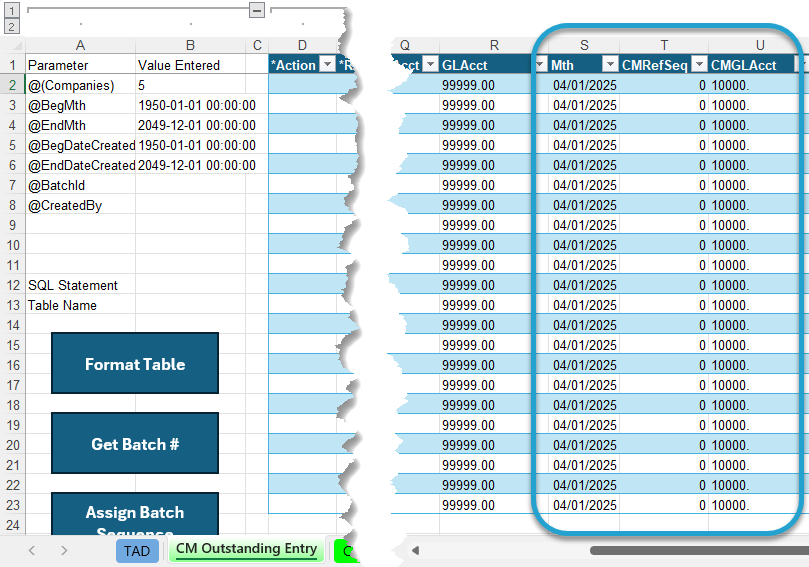Image resolution: width=809 pixels, height=567 pixels.
Task: Switch to the TAD sheet tab
Action: 137,550
